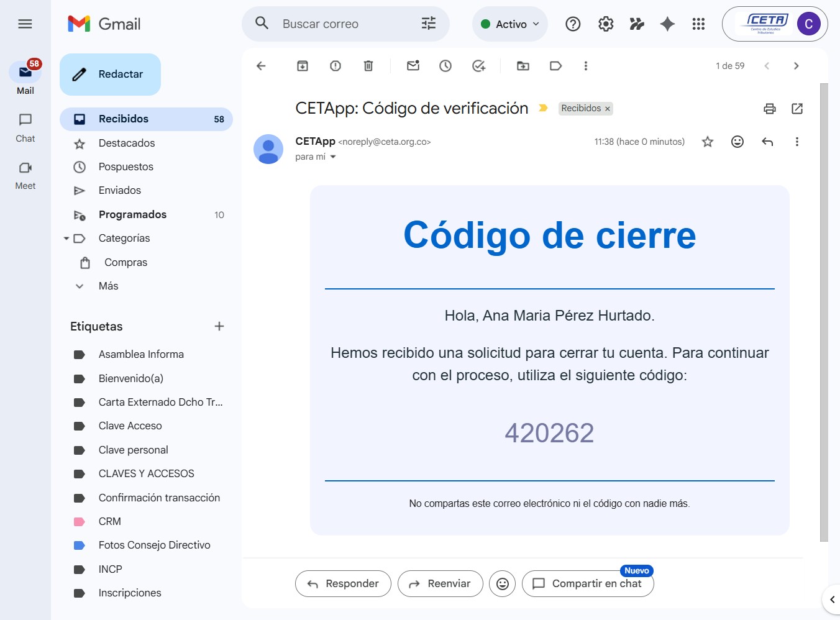
Task: Switch to Chat in the side rail
Action: click(25, 128)
